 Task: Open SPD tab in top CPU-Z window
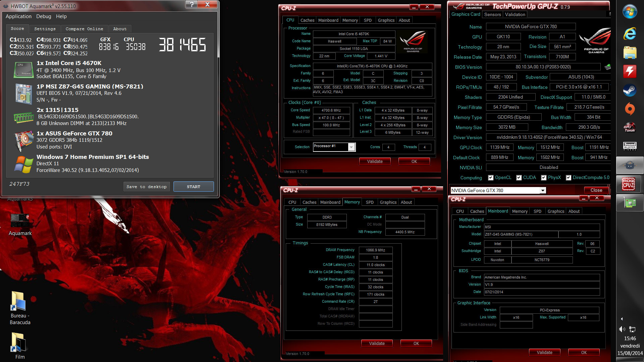pyautogui.click(x=368, y=20)
